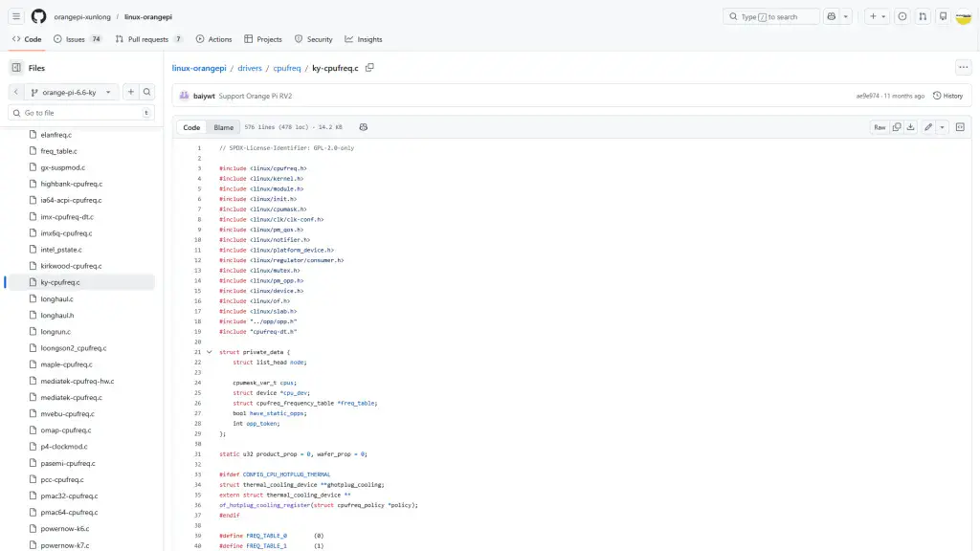Image resolution: width=980 pixels, height=551 pixels.
Task: Open the GitHub homepage logo
Action: point(38,16)
